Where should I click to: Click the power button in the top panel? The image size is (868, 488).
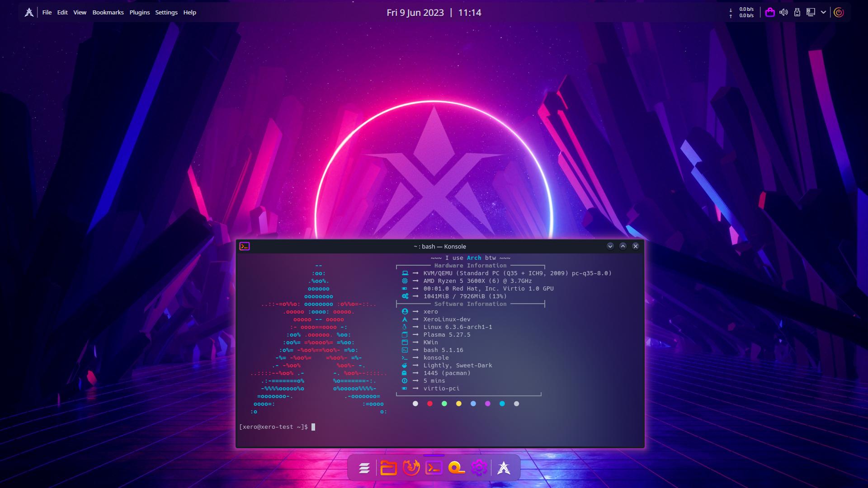coord(839,13)
